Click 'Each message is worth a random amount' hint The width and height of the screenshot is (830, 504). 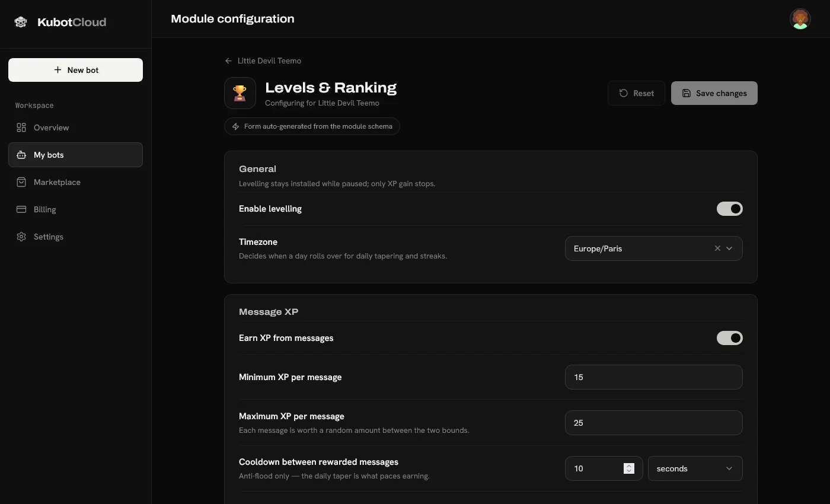pyautogui.click(x=354, y=430)
